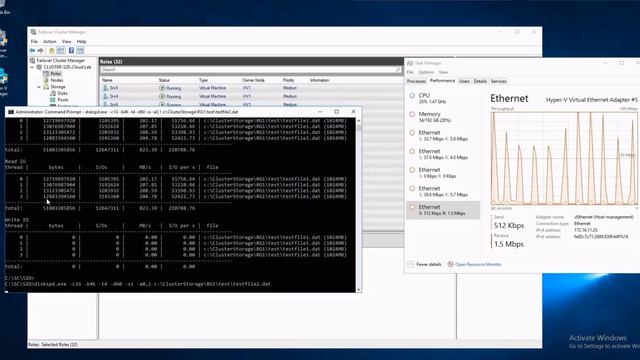Switch to the Services tab in Task Manager

tap(498, 81)
